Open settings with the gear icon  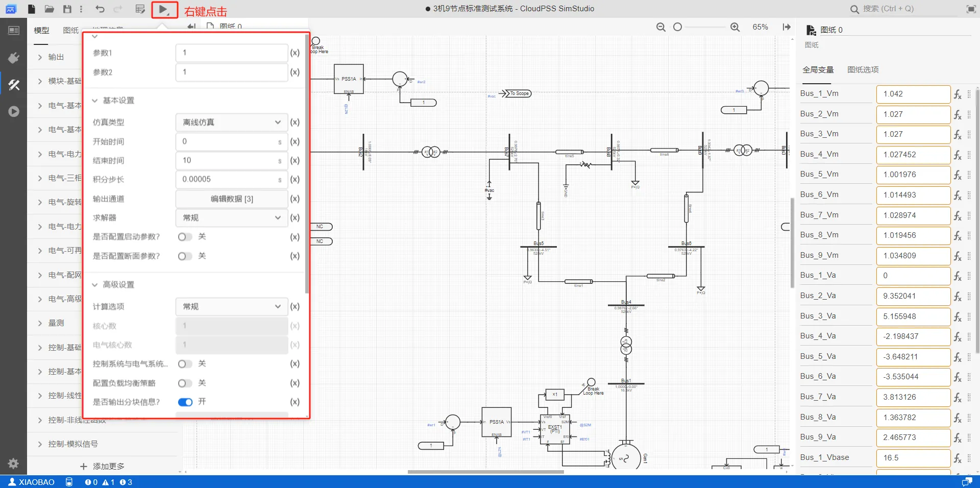(13, 463)
